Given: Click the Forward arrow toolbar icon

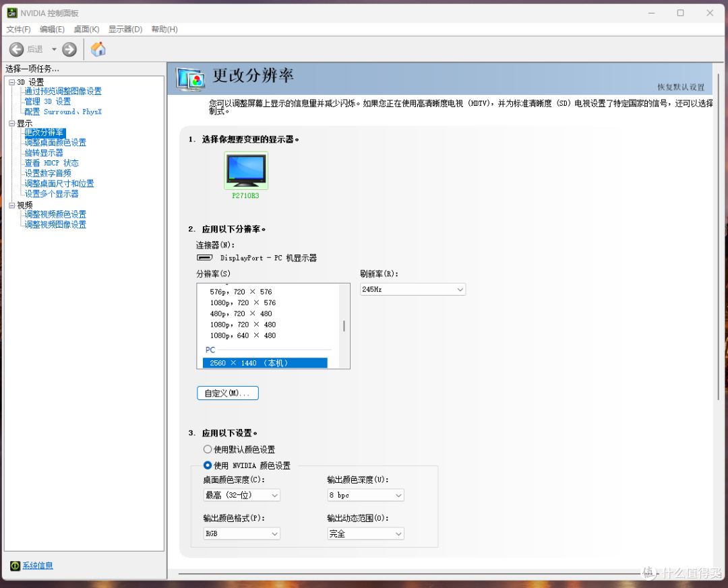Looking at the screenshot, I should click(69, 49).
